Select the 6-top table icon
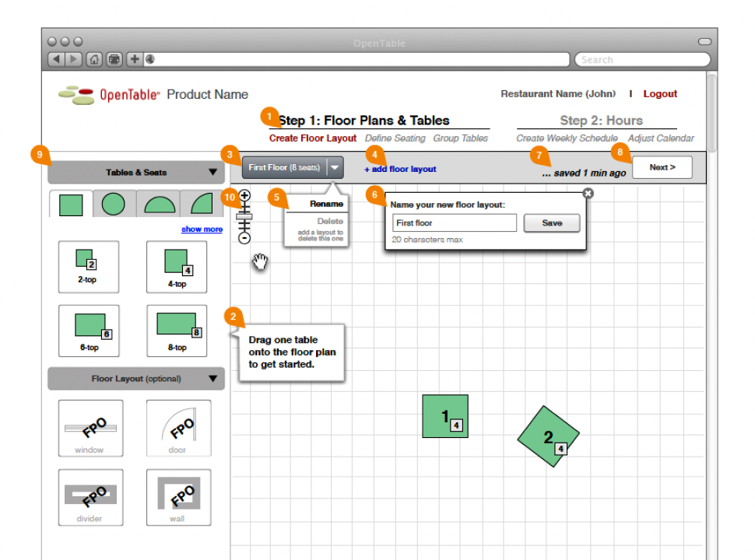The width and height of the screenshot is (755, 560). [88, 331]
